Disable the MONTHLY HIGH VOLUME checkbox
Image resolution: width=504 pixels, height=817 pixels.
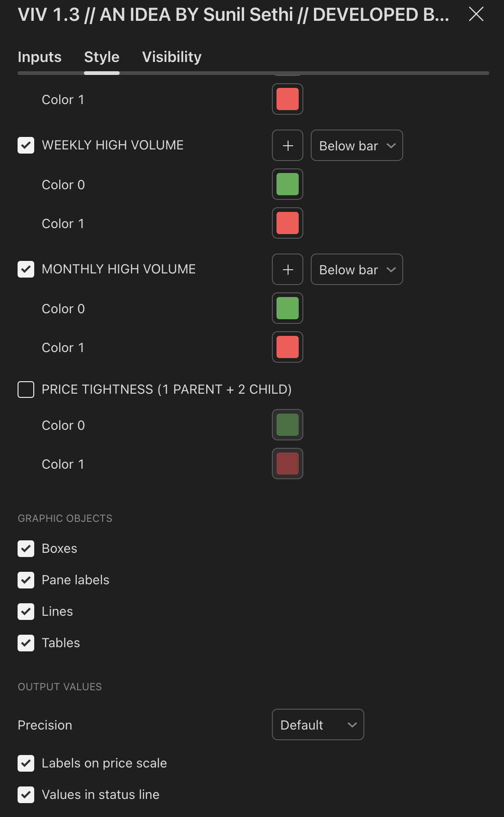click(x=26, y=269)
